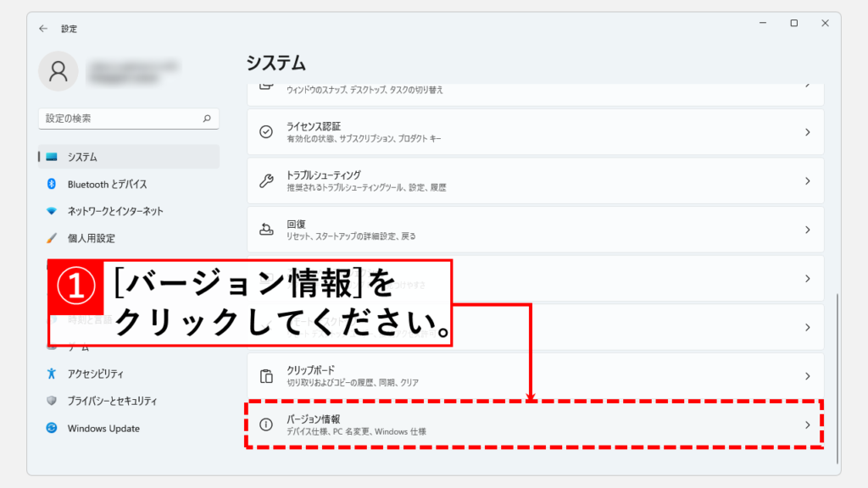This screenshot has height=488, width=868.
Task: Close the Settings window
Action: 825,23
